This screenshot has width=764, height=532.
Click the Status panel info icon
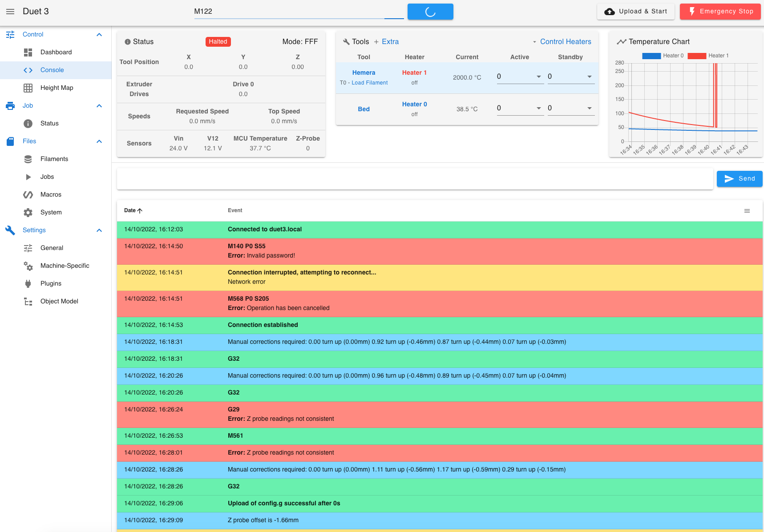tap(127, 42)
